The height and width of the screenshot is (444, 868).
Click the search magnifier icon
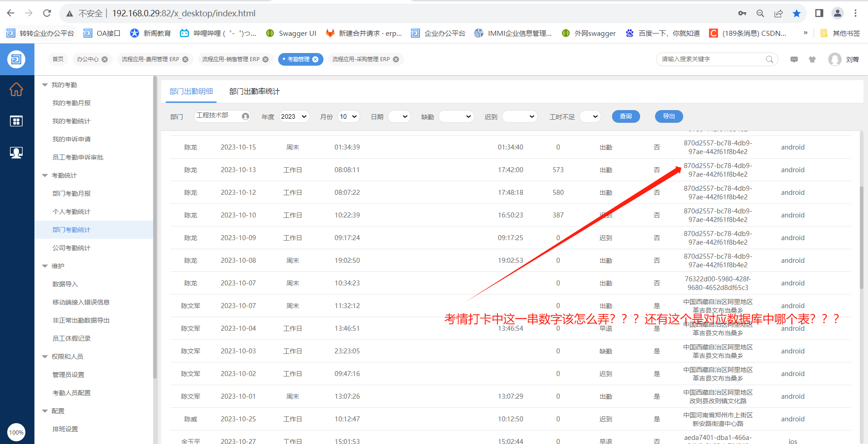click(x=769, y=59)
